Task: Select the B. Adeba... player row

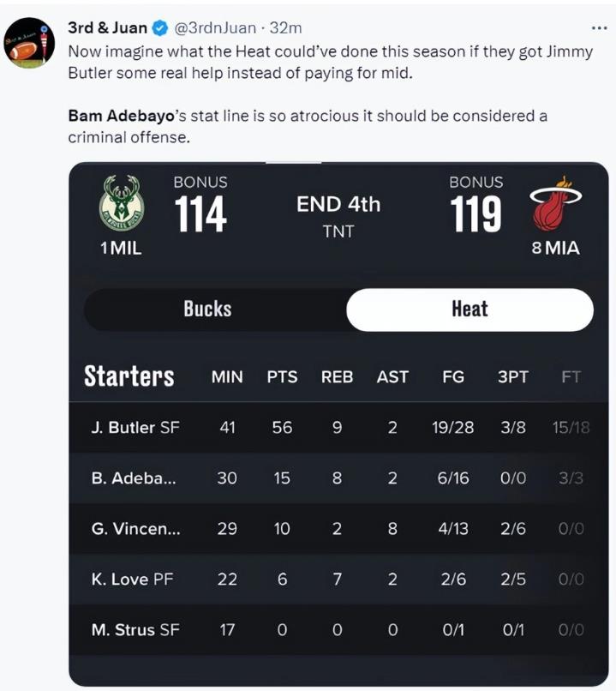Action: click(x=338, y=478)
